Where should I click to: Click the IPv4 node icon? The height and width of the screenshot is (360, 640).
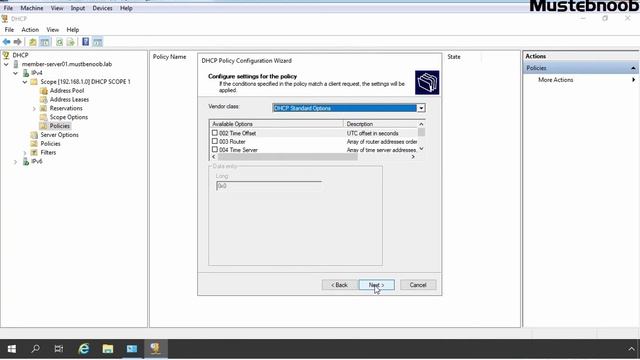pyautogui.click(x=26, y=73)
